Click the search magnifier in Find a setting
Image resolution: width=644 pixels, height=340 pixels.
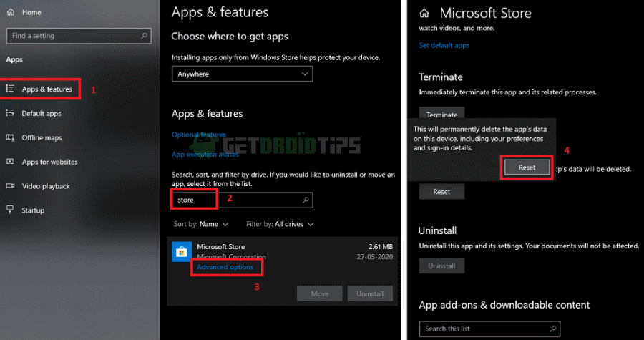coord(144,36)
